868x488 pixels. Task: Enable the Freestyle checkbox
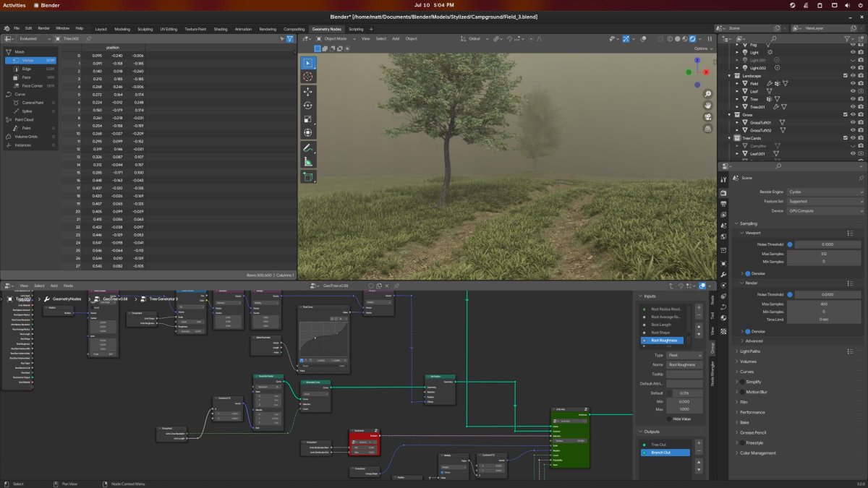(x=741, y=442)
